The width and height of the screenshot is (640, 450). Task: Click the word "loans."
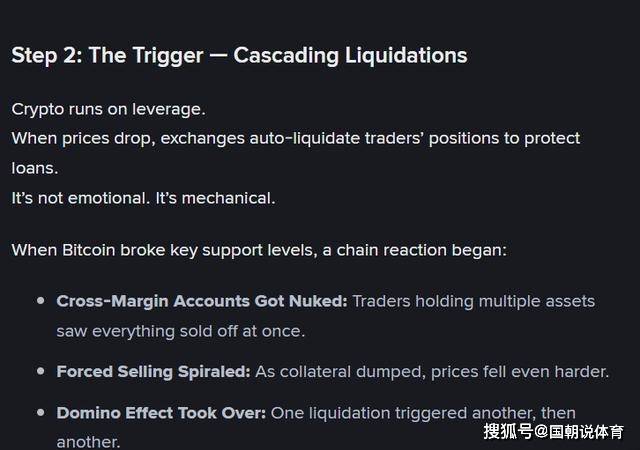[x=34, y=168]
